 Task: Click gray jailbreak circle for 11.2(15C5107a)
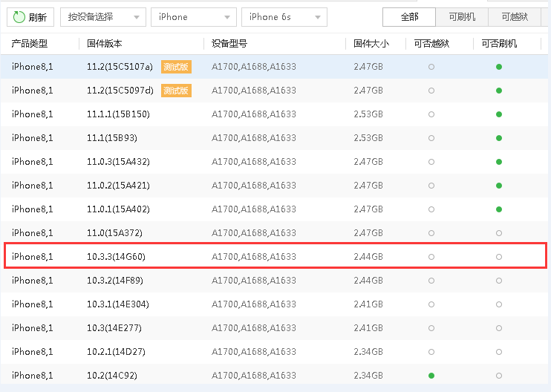point(431,67)
